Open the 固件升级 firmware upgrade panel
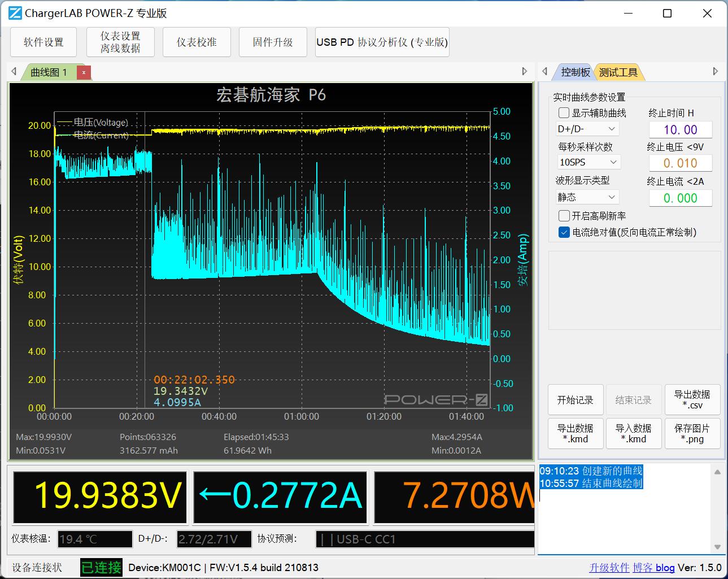Screen dimensions: 728x579 [273, 42]
